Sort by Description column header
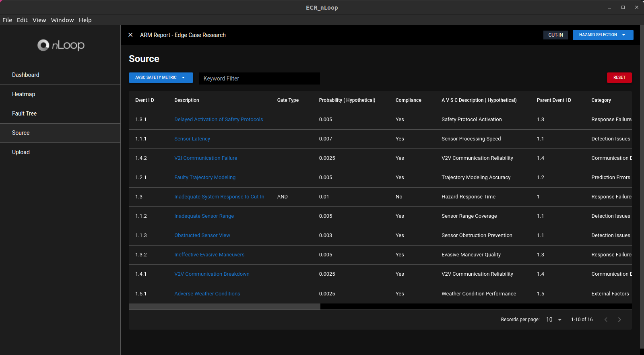 (187, 100)
